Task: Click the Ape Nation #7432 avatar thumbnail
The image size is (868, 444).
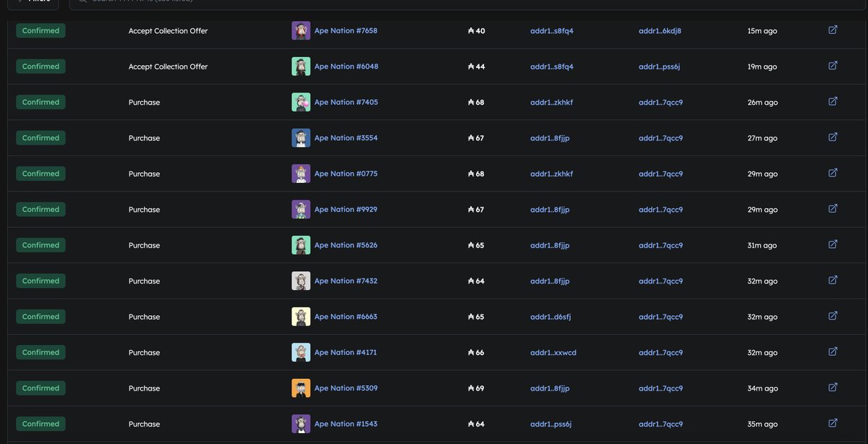Action: point(301,281)
